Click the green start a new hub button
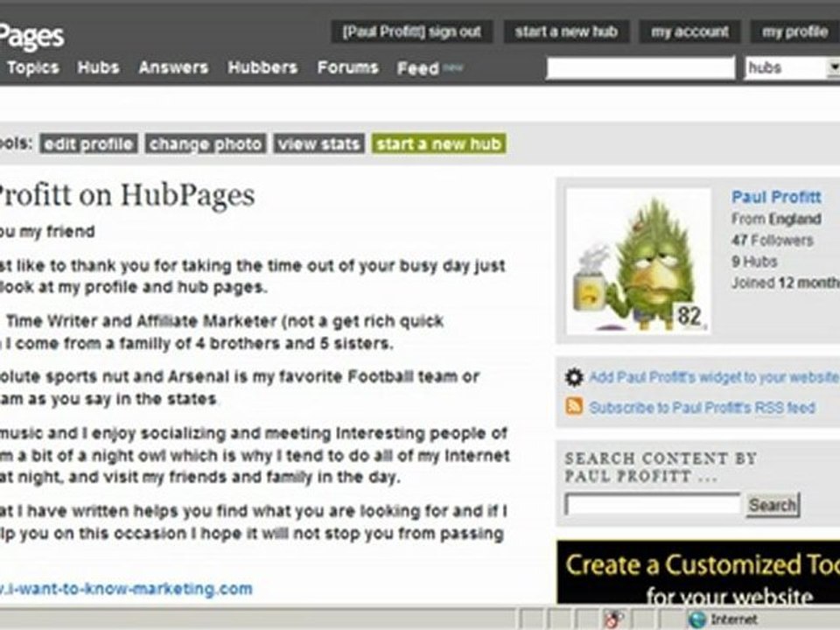 (438, 143)
